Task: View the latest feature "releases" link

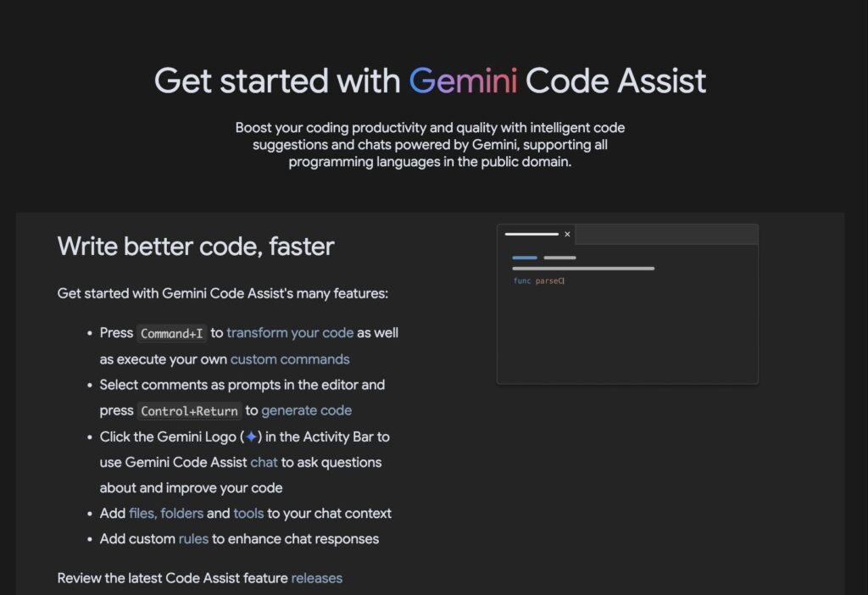Action: [x=317, y=578]
